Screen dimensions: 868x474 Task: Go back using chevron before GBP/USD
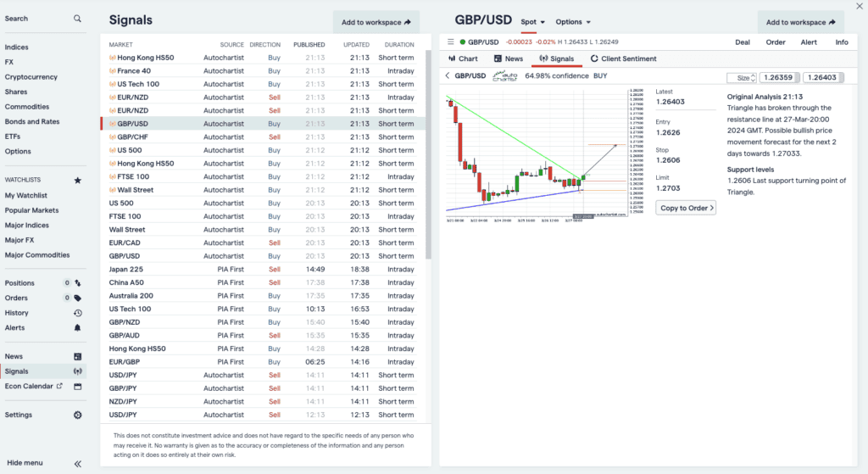pyautogui.click(x=448, y=75)
